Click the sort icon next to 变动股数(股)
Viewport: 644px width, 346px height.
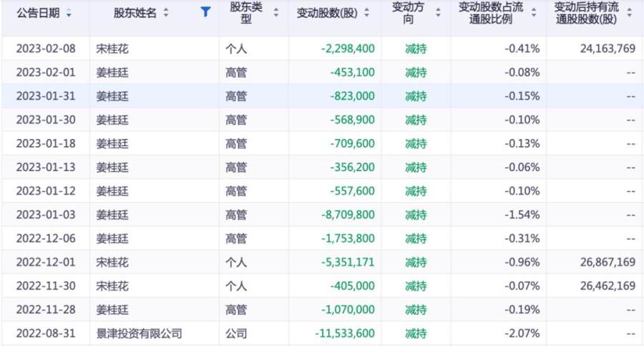pos(367,14)
